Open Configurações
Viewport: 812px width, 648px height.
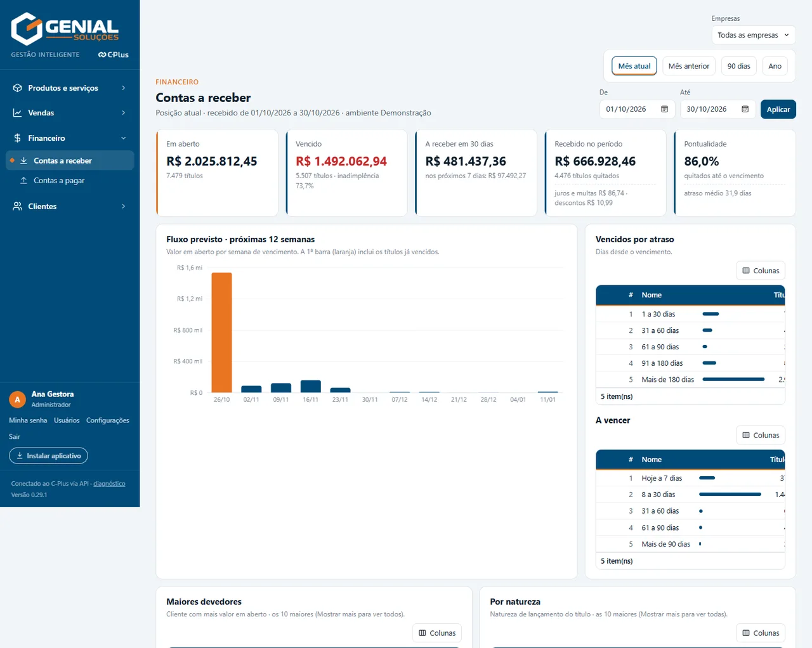point(108,420)
